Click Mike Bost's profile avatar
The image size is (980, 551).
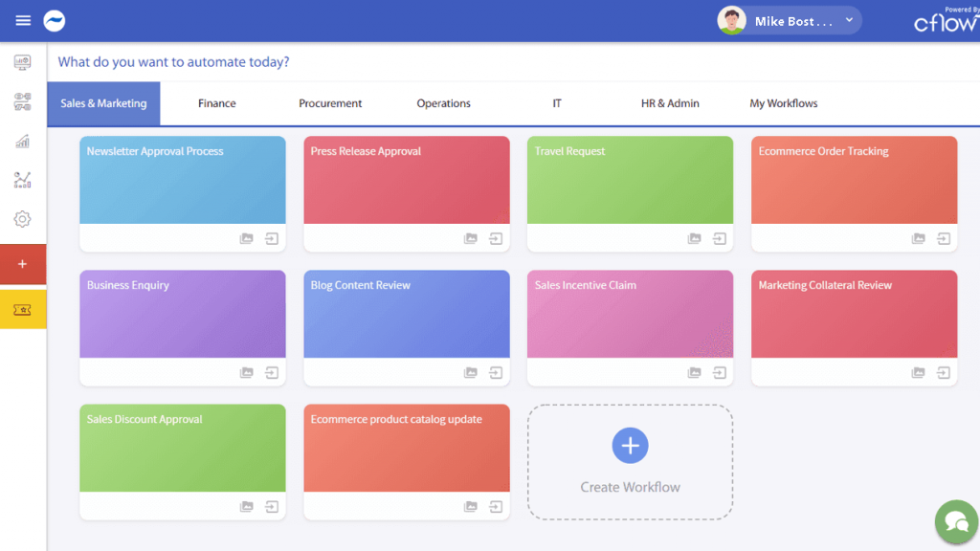pos(732,21)
